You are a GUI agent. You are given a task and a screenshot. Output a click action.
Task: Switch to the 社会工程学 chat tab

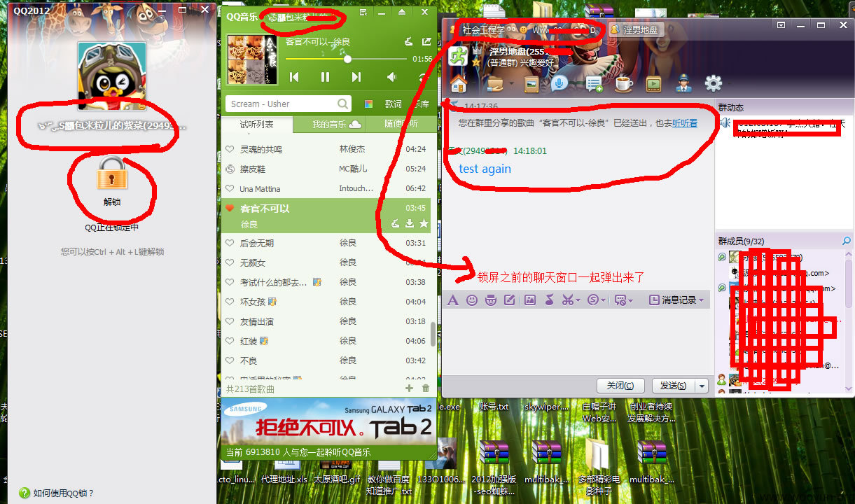click(483, 30)
